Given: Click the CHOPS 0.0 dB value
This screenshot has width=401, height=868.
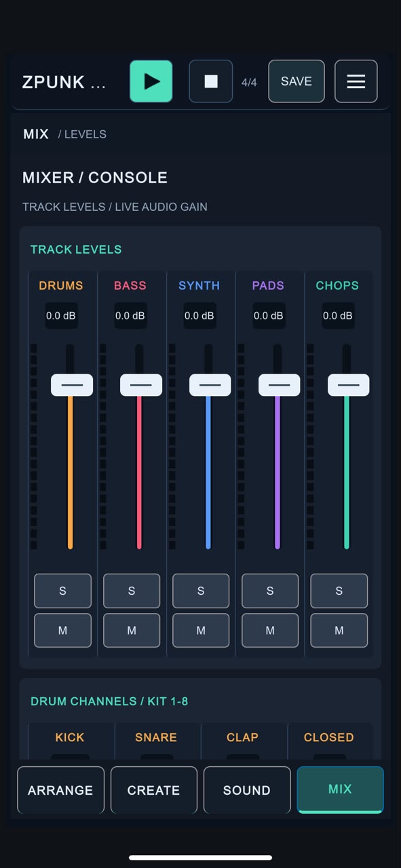Looking at the screenshot, I should point(338,315).
